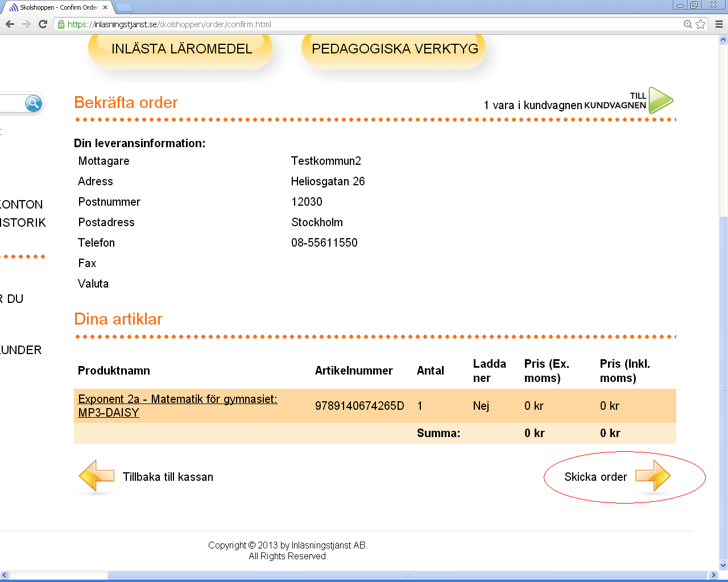Click the browser back arrow

click(10, 24)
